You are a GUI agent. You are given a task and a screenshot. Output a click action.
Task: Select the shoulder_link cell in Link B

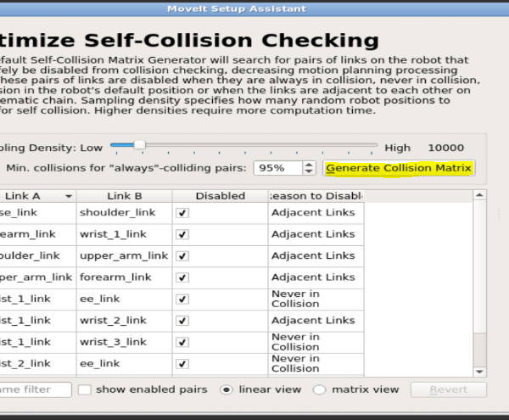pos(125,213)
